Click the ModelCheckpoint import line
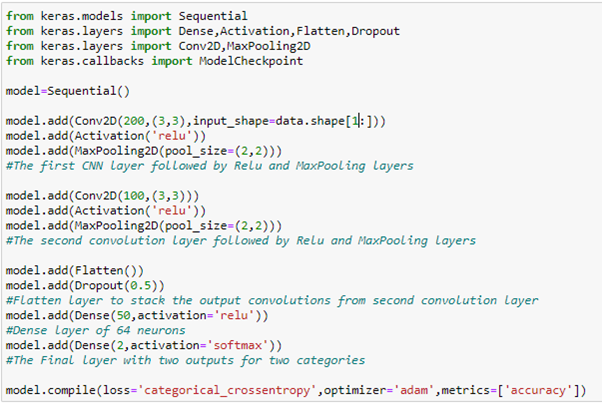 click(154, 61)
